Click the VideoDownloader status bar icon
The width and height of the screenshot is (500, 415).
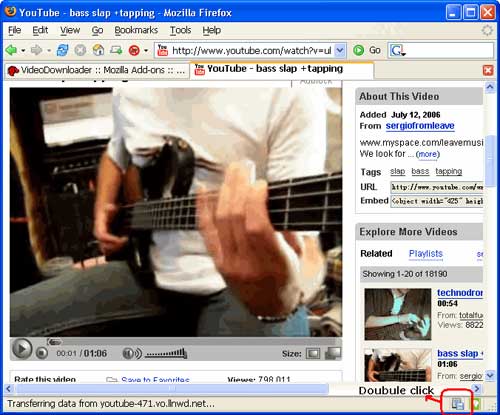[x=458, y=404]
